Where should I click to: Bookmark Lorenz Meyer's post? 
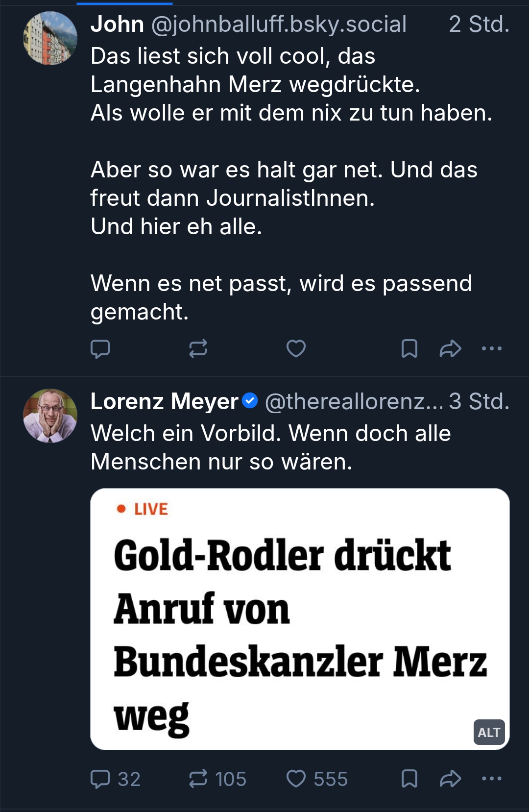[x=409, y=779]
